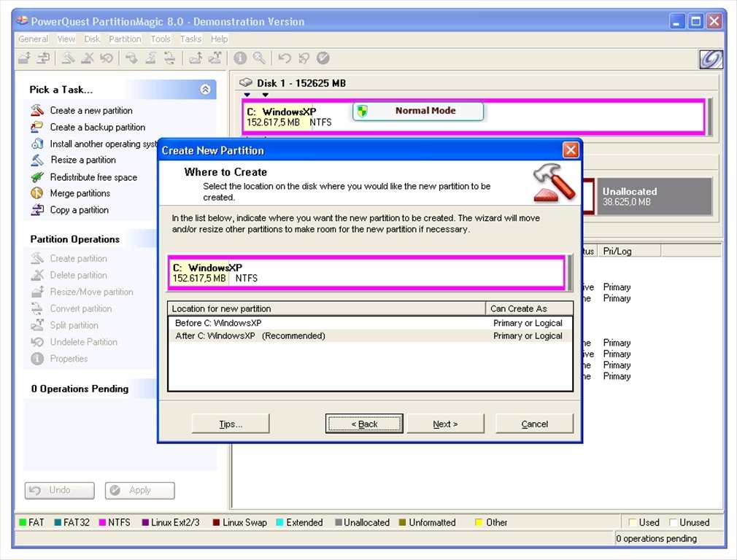Click Split partition in Partition Operations
The height and width of the screenshot is (560, 737).
coord(74,325)
